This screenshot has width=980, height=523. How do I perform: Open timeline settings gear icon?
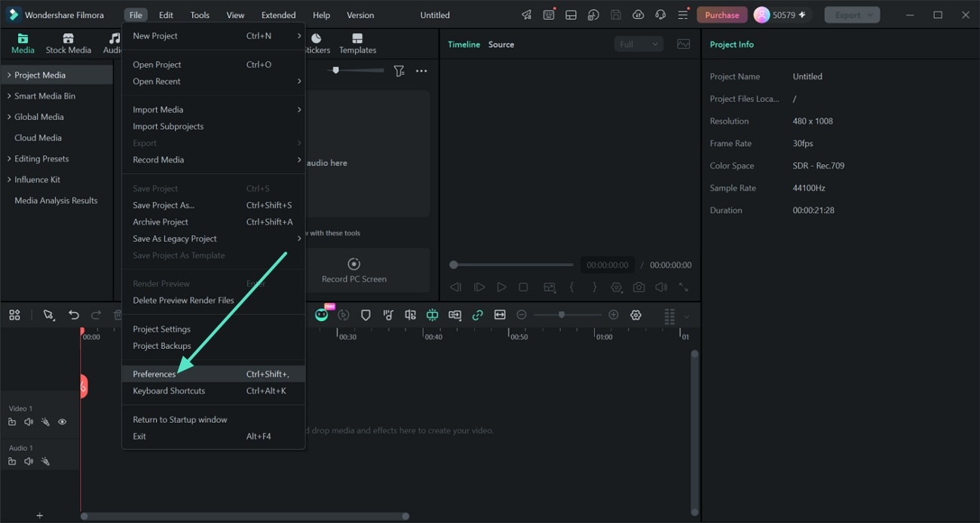click(635, 315)
